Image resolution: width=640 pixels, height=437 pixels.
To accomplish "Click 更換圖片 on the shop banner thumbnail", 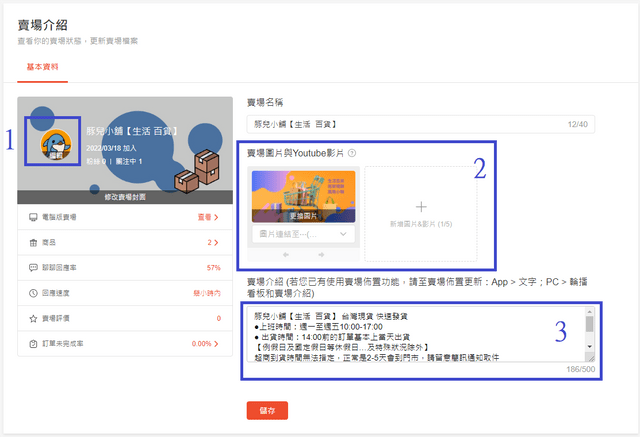I will (303, 216).
